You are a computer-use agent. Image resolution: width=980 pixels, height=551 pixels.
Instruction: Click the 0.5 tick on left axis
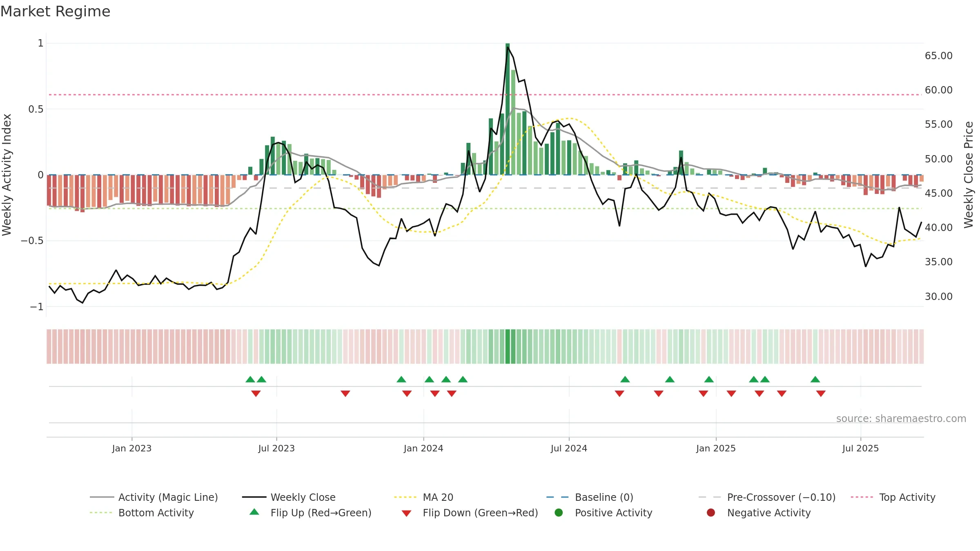tap(36, 109)
